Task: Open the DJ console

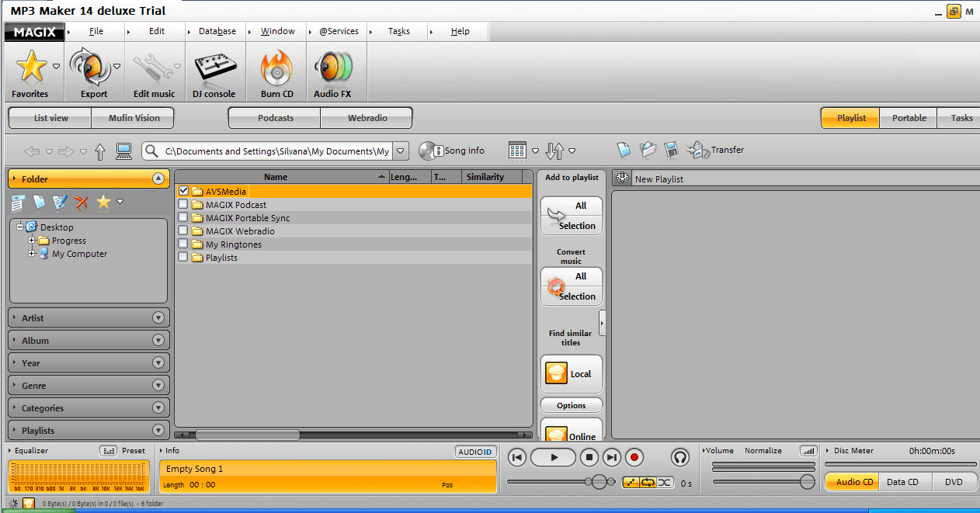Action: point(214,70)
